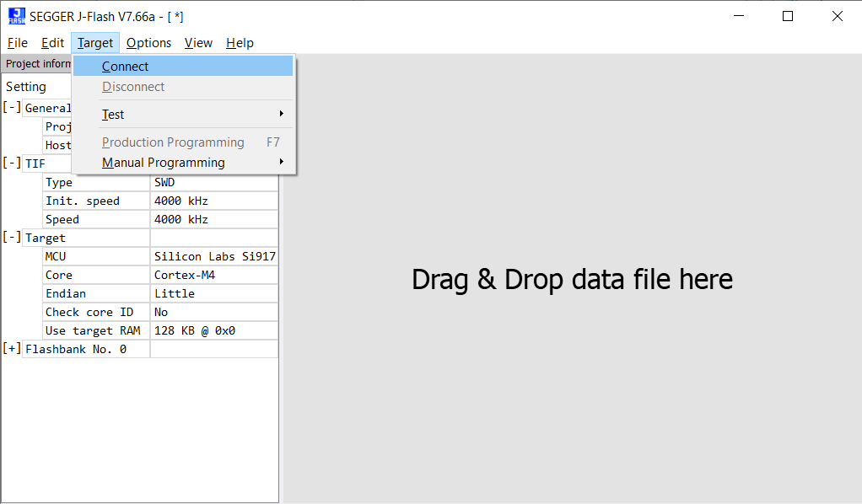Click the Check core ID label

pyautogui.click(x=97, y=312)
